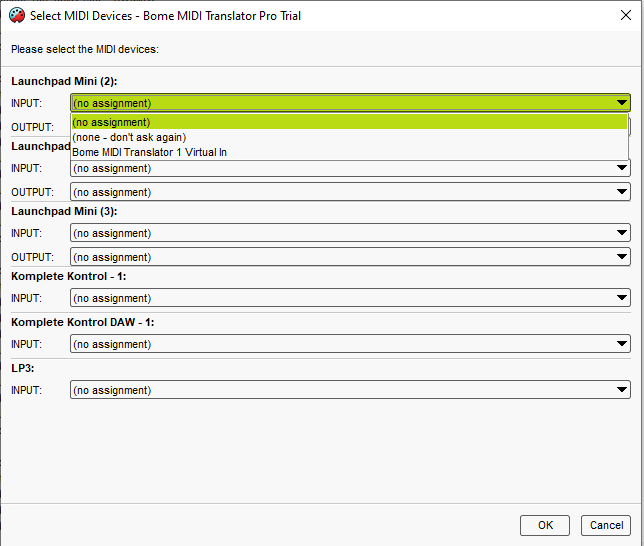Screen dimensions: 644x546
Task: Expand Launchpad Mini (3) OUTPUT dropdown
Action: [621, 257]
